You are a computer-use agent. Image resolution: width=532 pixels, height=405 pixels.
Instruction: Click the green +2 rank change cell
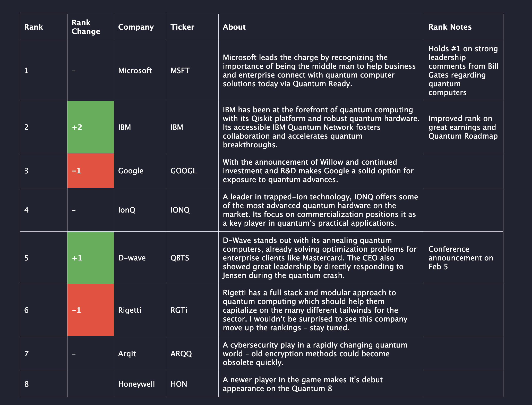[90, 127]
